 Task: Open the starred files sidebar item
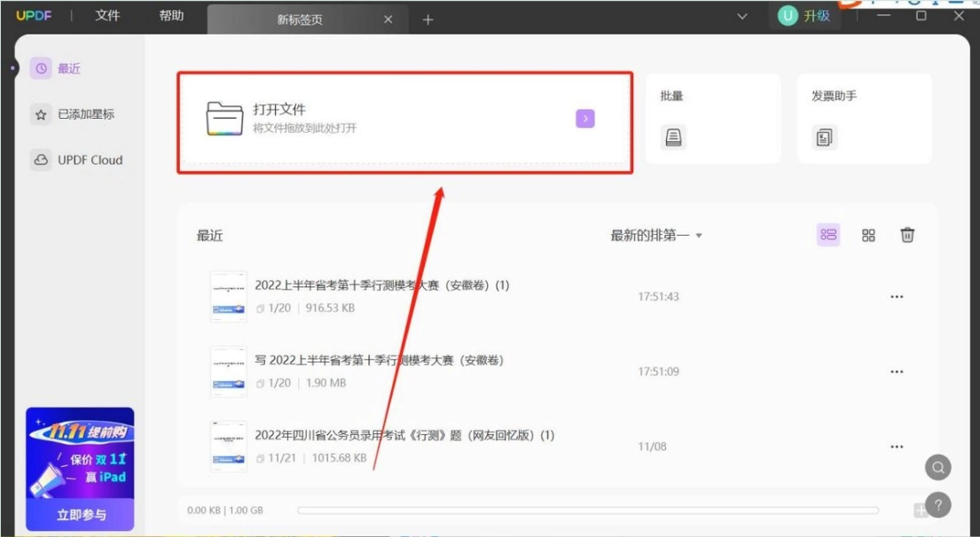73,114
